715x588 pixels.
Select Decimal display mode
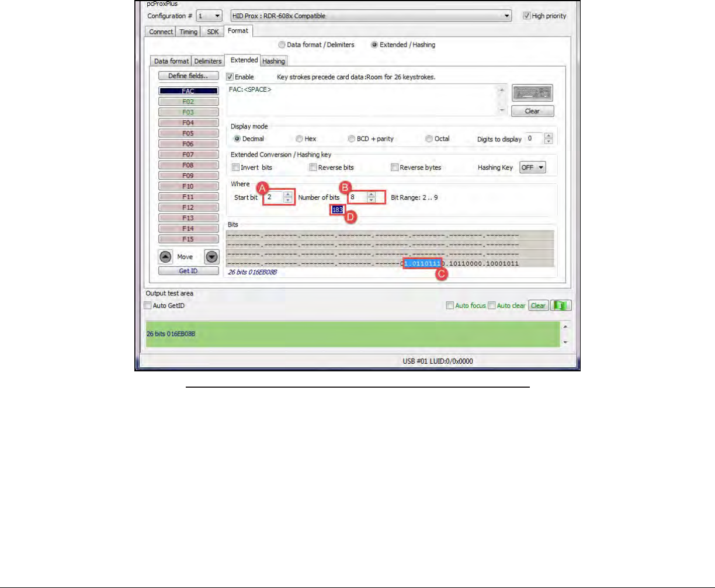237,139
